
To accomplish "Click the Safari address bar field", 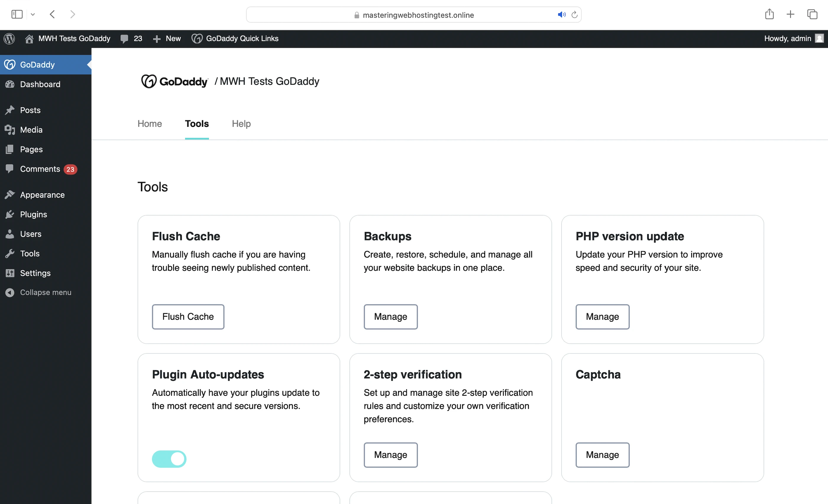I will point(418,15).
